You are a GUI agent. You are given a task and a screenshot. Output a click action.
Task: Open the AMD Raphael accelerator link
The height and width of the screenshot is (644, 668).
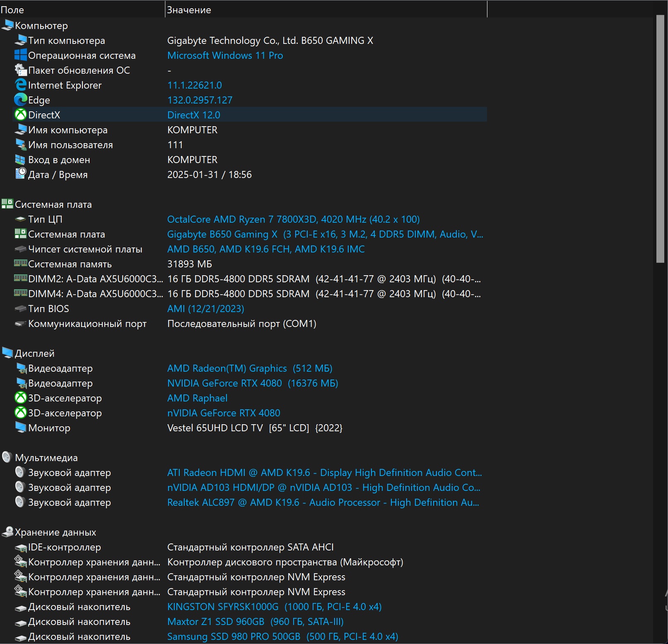tap(198, 398)
